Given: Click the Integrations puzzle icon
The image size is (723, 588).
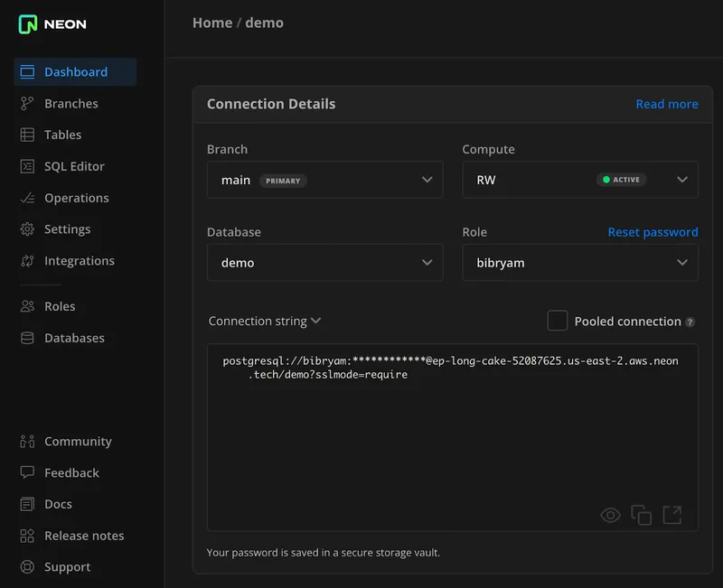Looking at the screenshot, I should pos(27,261).
